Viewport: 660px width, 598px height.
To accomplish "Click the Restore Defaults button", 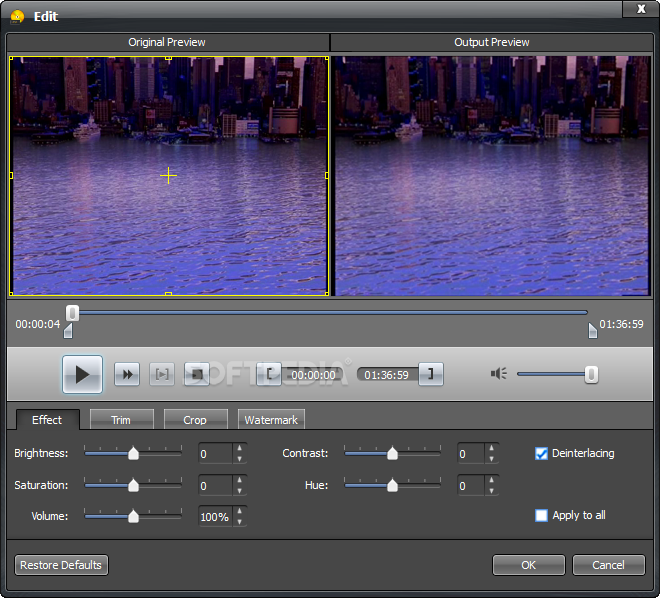I will click(61, 565).
